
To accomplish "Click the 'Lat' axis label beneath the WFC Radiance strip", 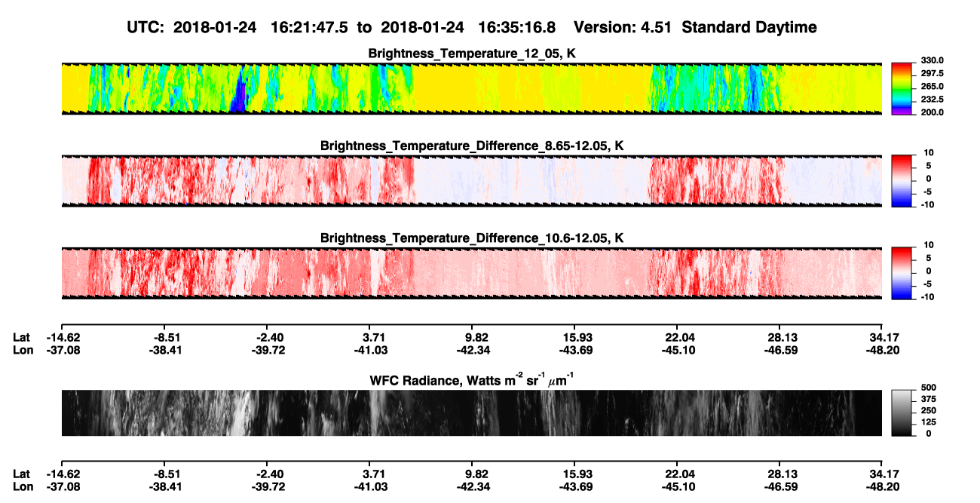I will tap(21, 474).
